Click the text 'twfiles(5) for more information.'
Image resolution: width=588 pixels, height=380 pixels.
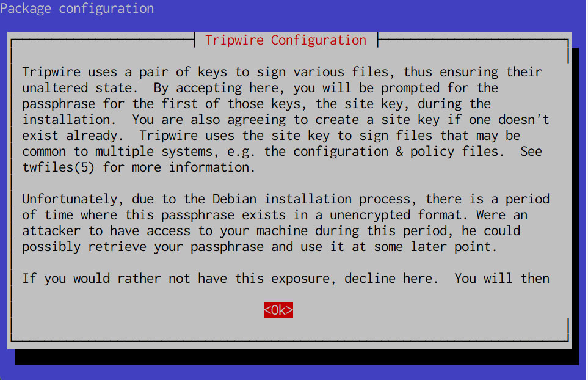coord(139,167)
